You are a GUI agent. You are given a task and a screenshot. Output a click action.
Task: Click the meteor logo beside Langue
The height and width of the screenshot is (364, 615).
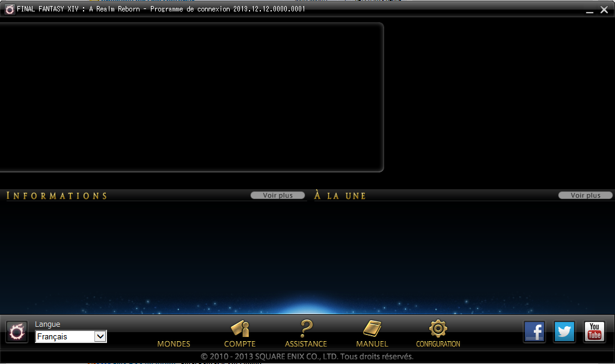(x=17, y=332)
